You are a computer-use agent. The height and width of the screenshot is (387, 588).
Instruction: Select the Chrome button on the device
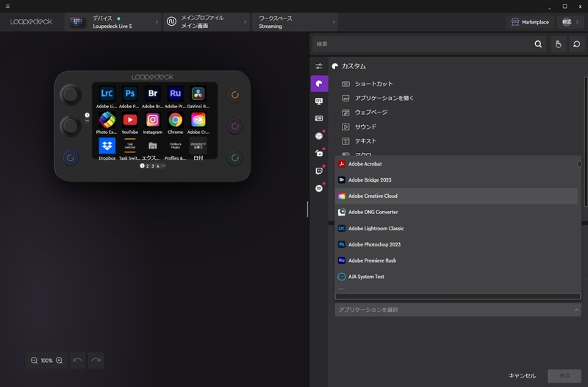(x=175, y=120)
